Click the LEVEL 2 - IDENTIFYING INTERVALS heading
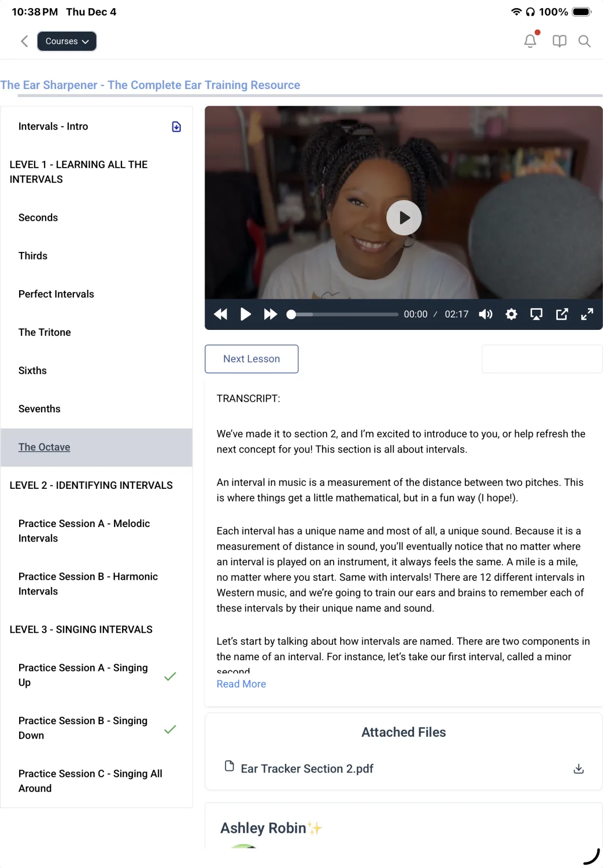Image resolution: width=603 pixels, height=868 pixels. click(x=91, y=485)
